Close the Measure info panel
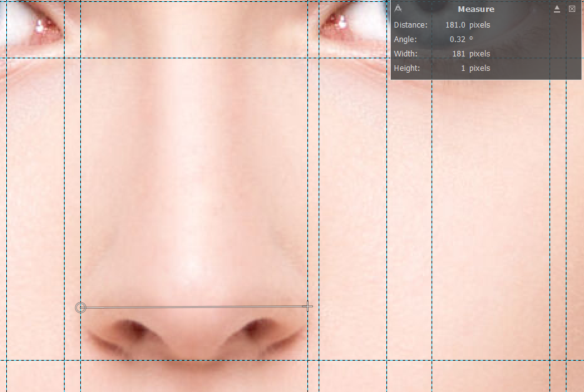The height and width of the screenshot is (392, 584). click(x=572, y=9)
